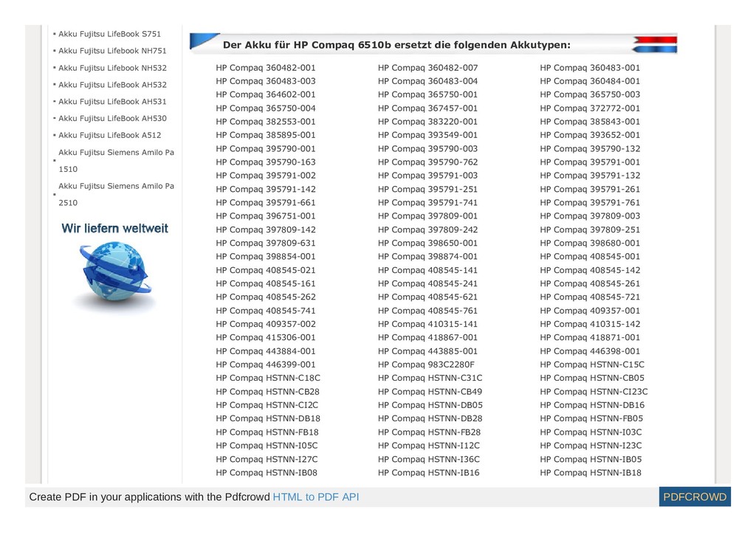756x535 pixels.
Task: Select the text HP Compaq 395791-251
Action: [x=427, y=190]
